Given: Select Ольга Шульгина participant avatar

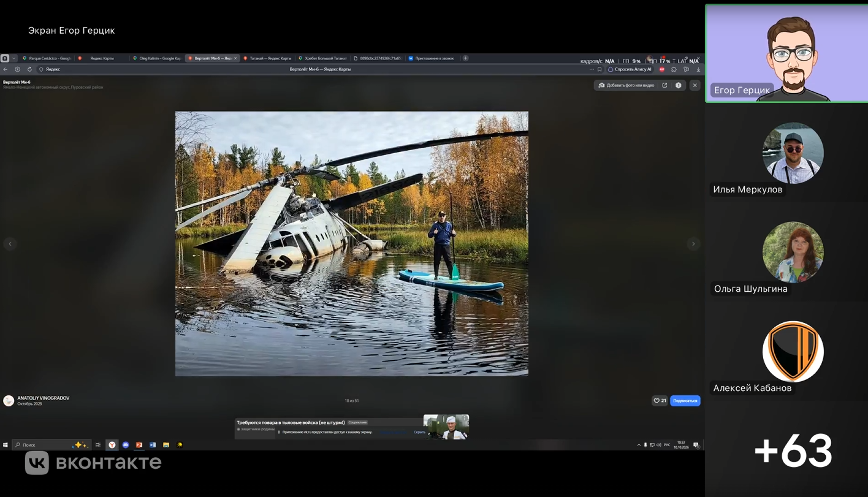Looking at the screenshot, I should tap(793, 252).
